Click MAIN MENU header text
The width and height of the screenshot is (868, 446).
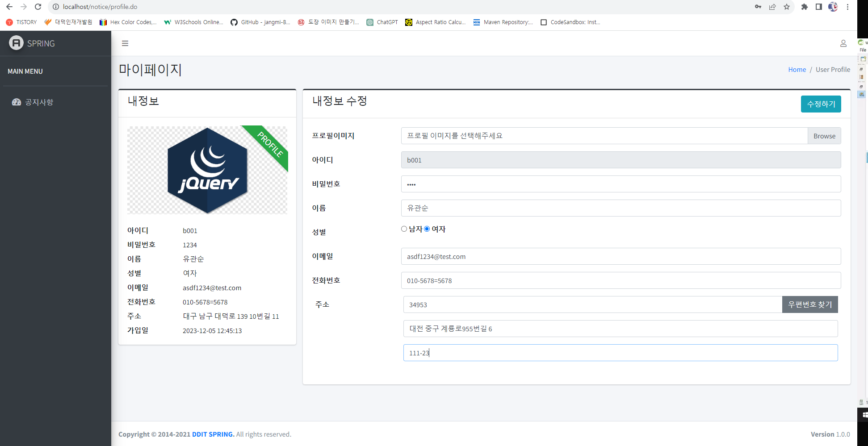coord(25,71)
